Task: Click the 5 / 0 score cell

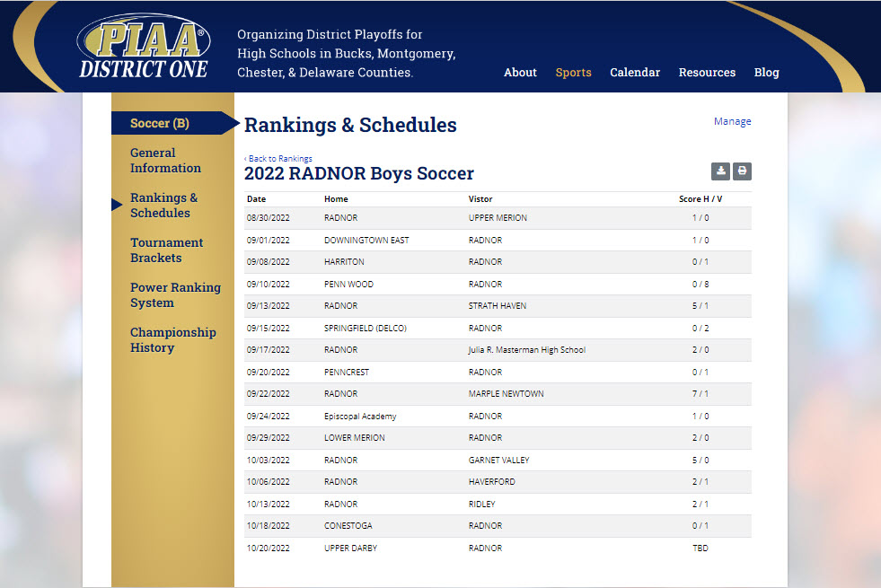Action: point(700,460)
